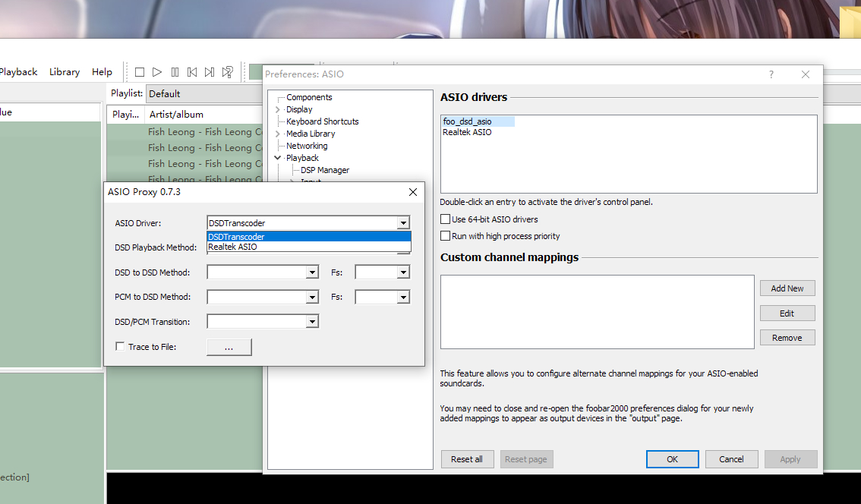Image resolution: width=861 pixels, height=504 pixels.
Task: Click the Play toolbar icon
Action: (157, 72)
